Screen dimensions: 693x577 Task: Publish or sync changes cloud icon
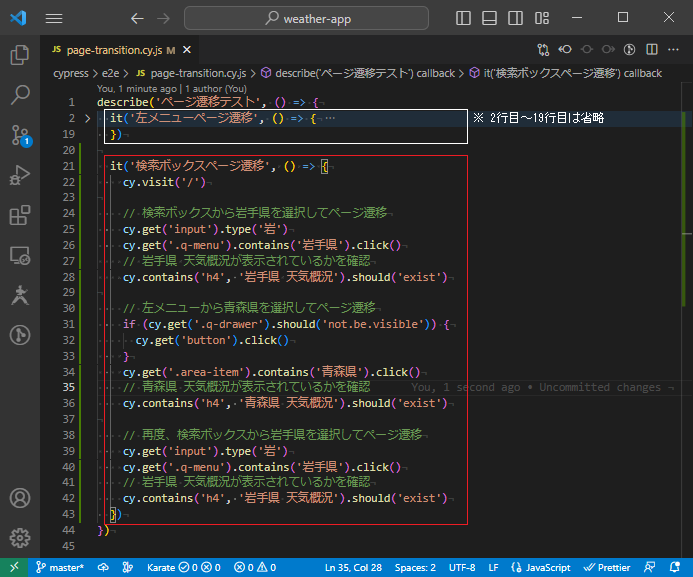[103, 567]
